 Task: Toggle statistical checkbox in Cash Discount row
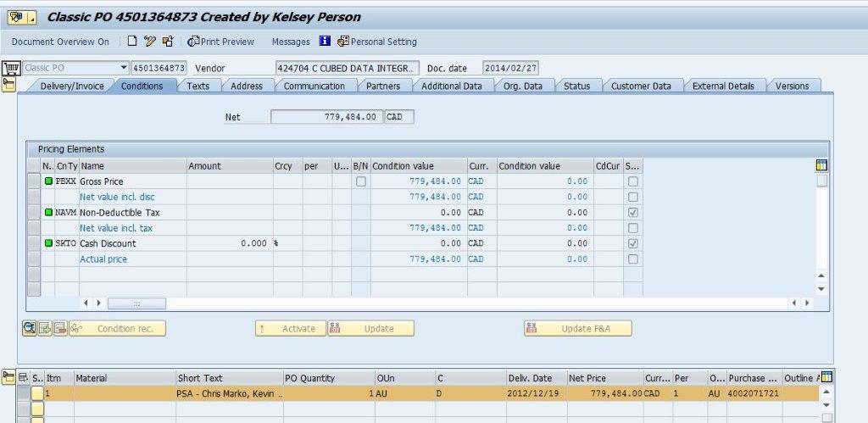pos(632,243)
